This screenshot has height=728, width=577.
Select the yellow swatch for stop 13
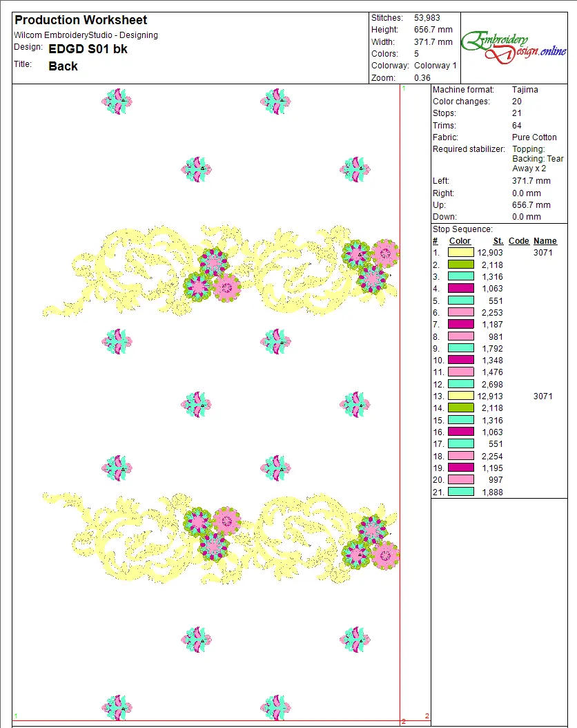[460, 396]
